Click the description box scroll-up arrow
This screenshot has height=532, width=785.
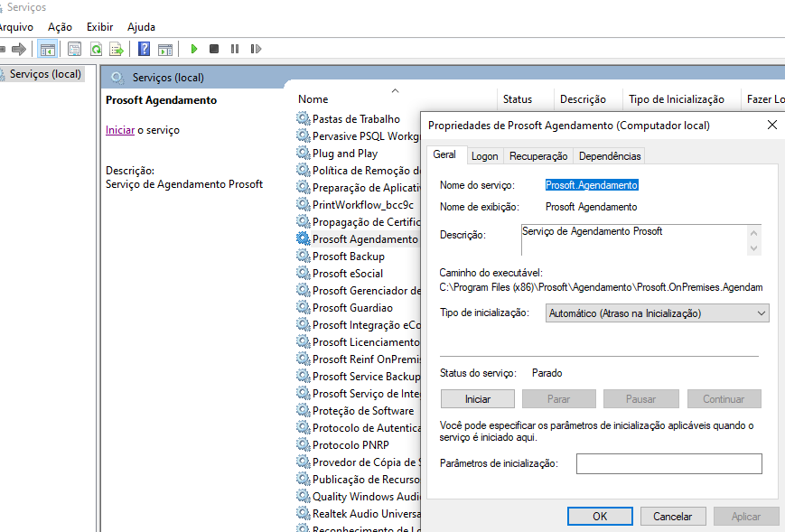click(754, 233)
